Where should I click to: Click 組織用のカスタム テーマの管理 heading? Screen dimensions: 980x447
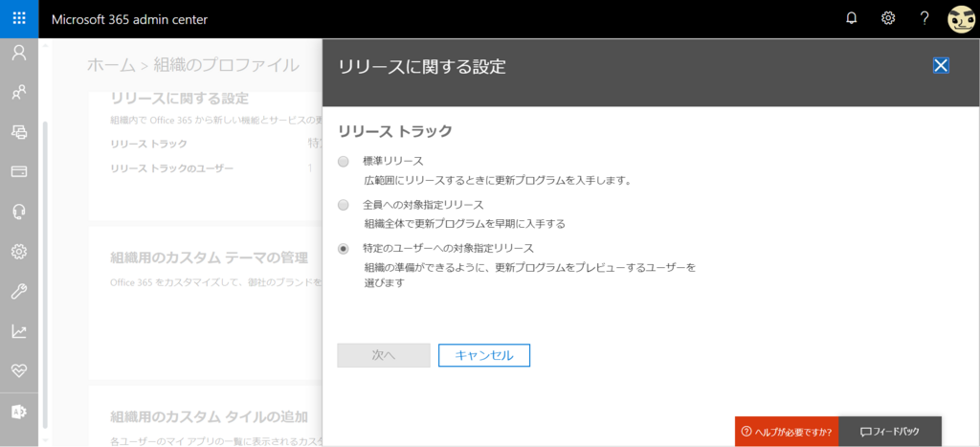click(209, 257)
